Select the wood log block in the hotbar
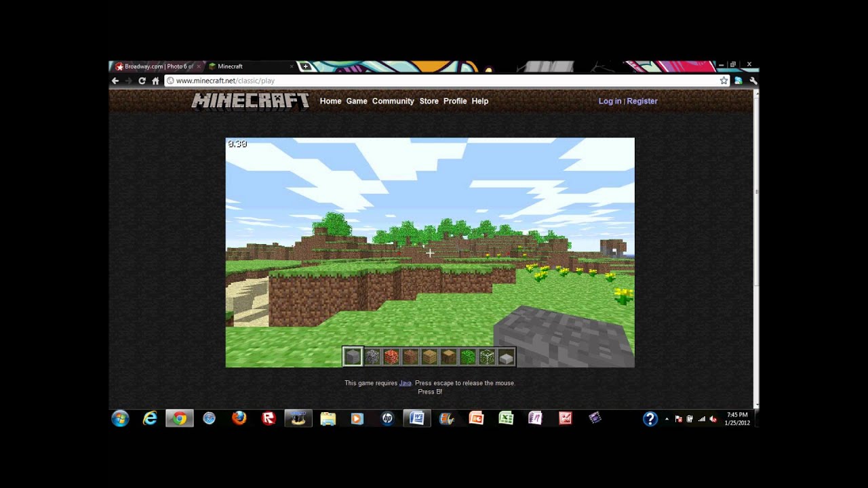868x488 pixels. pyautogui.click(x=448, y=357)
